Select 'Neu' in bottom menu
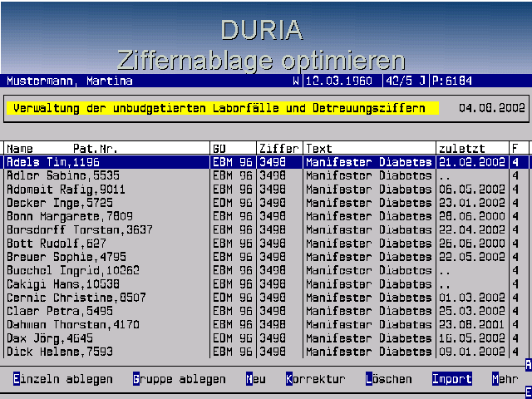This screenshot has height=399, width=532. click(256, 379)
